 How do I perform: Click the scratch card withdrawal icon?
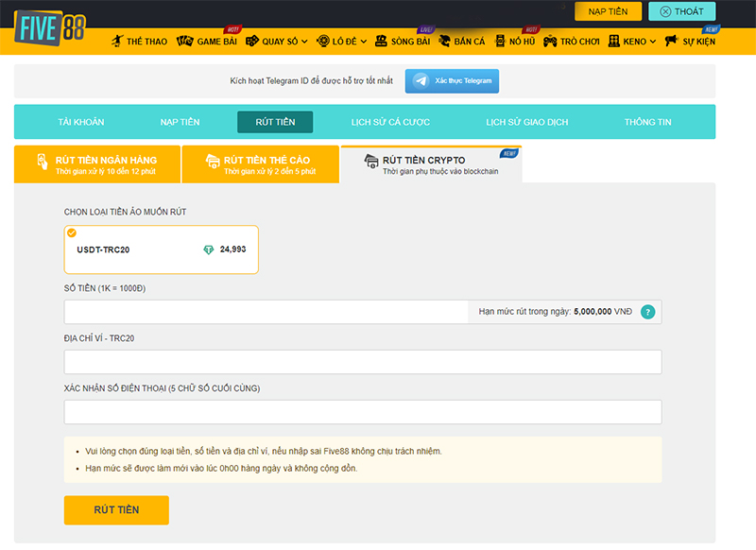pos(213,162)
